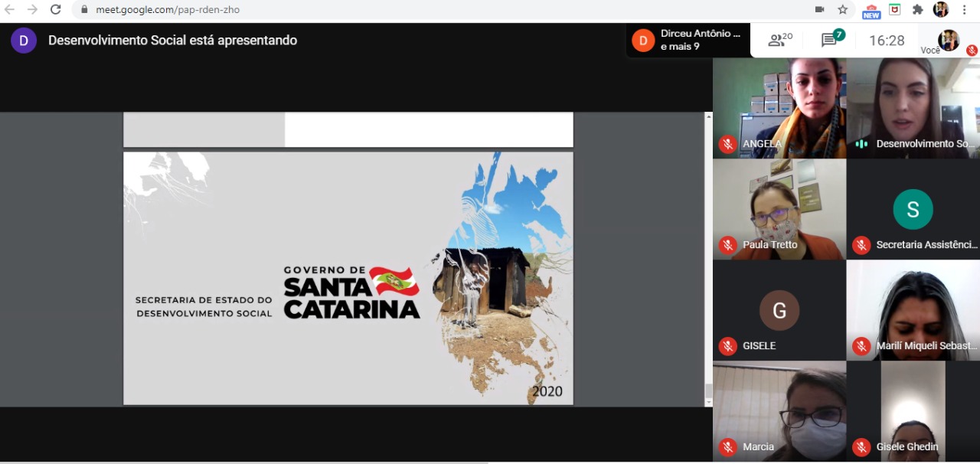Select Gisele Ghedin's video tile
Image resolution: width=980 pixels, height=464 pixels.
(913, 411)
